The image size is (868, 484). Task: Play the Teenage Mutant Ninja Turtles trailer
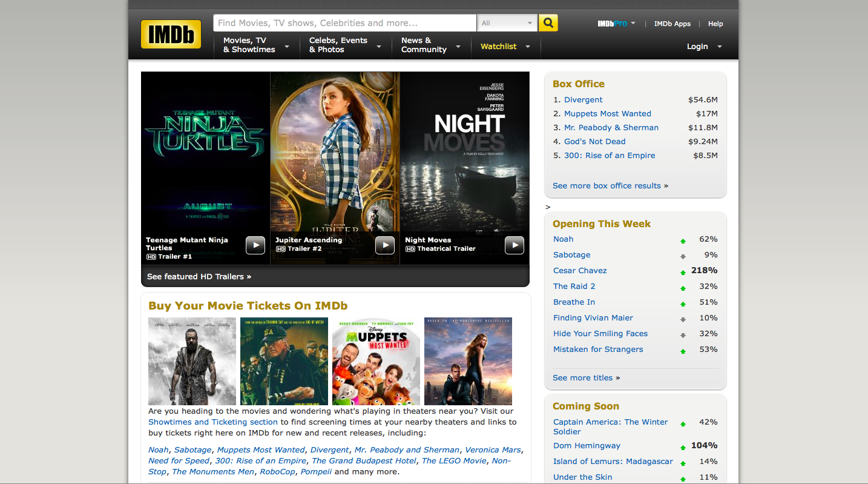click(x=255, y=245)
